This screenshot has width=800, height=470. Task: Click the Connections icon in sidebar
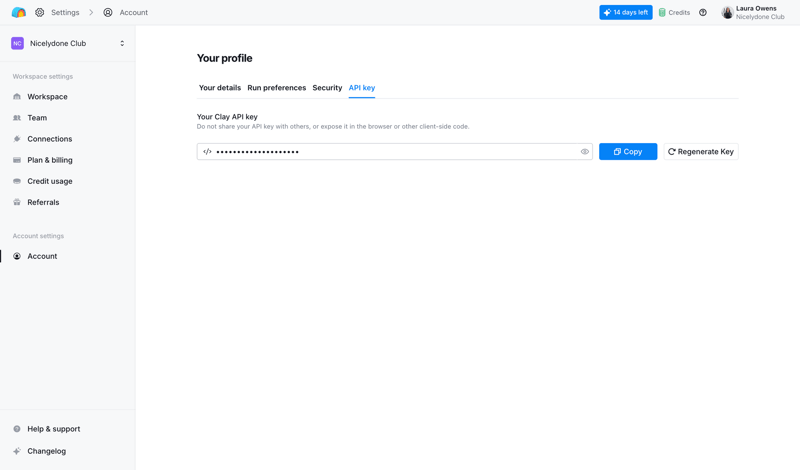[x=17, y=139]
